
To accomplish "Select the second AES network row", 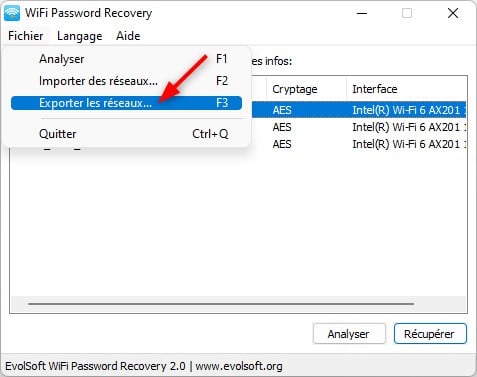I will click(359, 127).
